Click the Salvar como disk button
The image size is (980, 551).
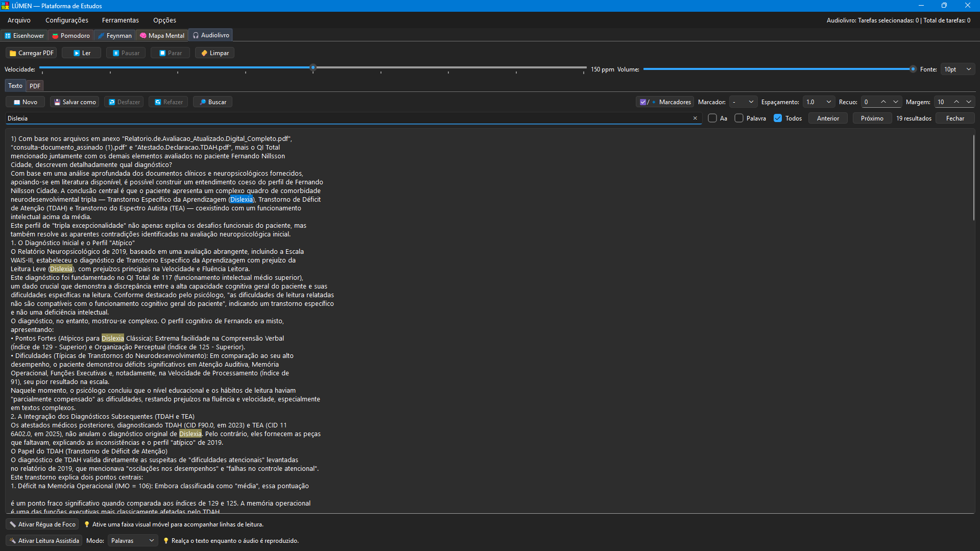click(75, 102)
